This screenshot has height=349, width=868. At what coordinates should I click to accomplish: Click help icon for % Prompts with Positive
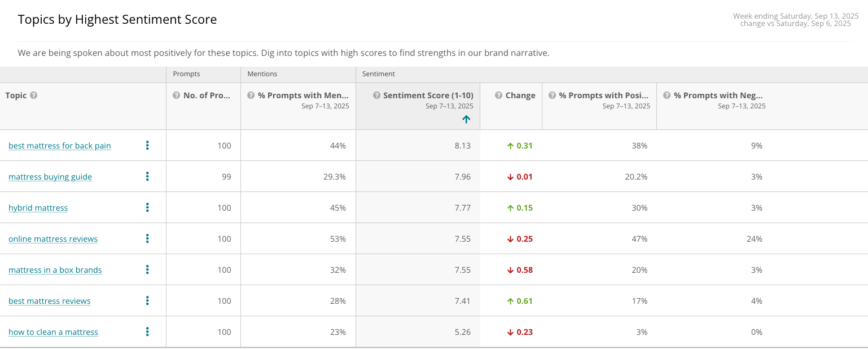[552, 95]
